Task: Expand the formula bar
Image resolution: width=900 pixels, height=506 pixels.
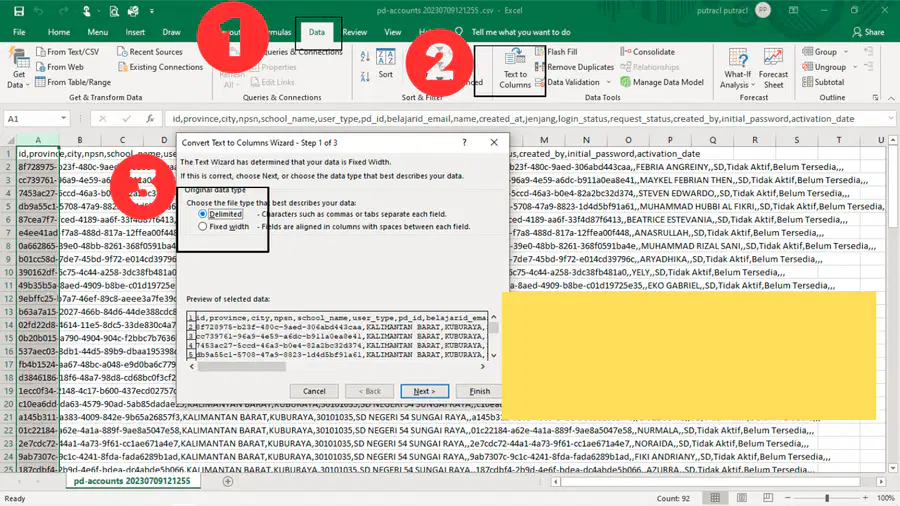Action: (x=890, y=119)
